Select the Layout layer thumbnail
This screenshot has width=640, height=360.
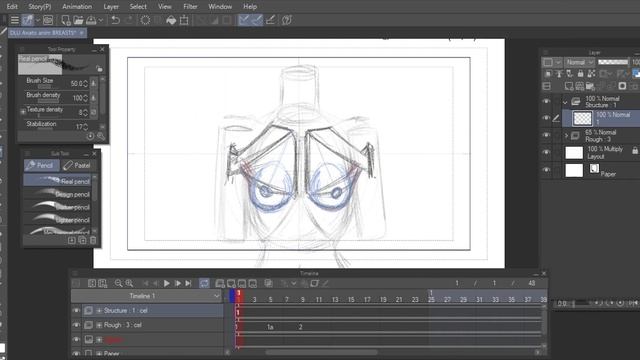574,152
